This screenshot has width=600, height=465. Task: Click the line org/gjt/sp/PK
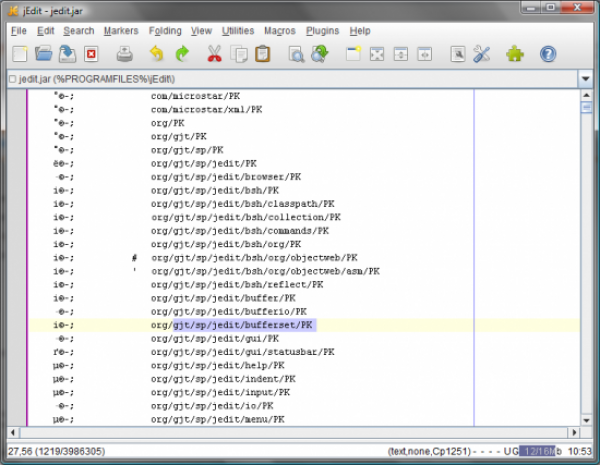coord(187,150)
